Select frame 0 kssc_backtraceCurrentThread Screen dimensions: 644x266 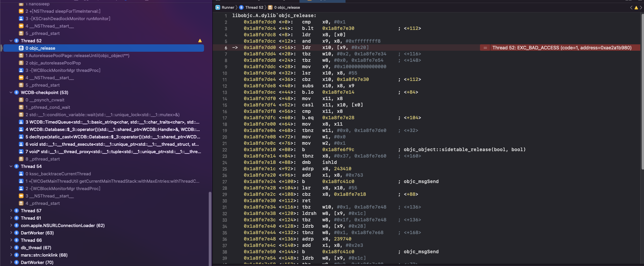58,174
